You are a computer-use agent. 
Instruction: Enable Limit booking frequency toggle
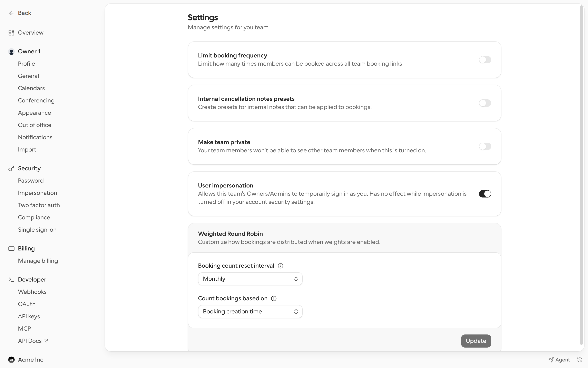pyautogui.click(x=485, y=60)
